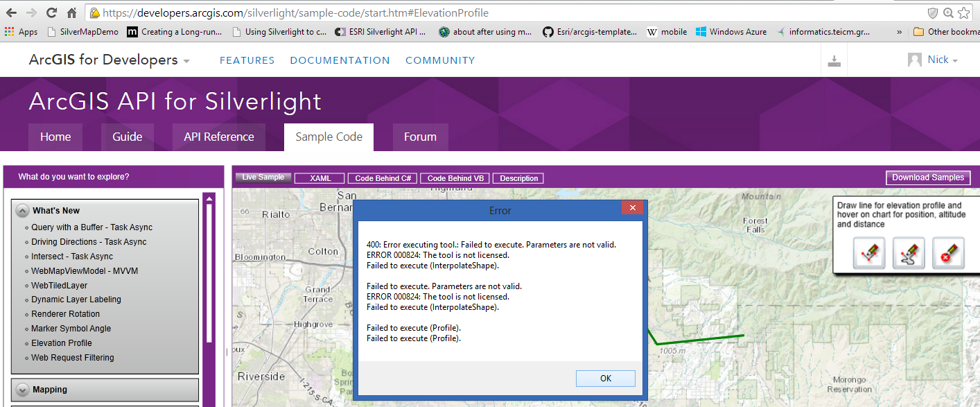Viewport: 980px width, 407px height.
Task: Open the browser home icon
Action: (x=71, y=12)
